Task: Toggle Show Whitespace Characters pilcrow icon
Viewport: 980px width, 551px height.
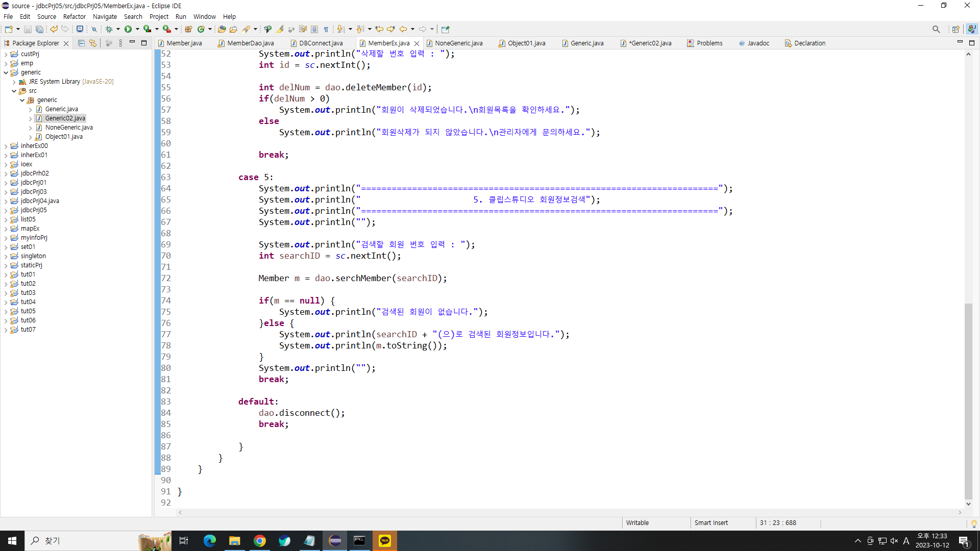Action: (x=326, y=29)
